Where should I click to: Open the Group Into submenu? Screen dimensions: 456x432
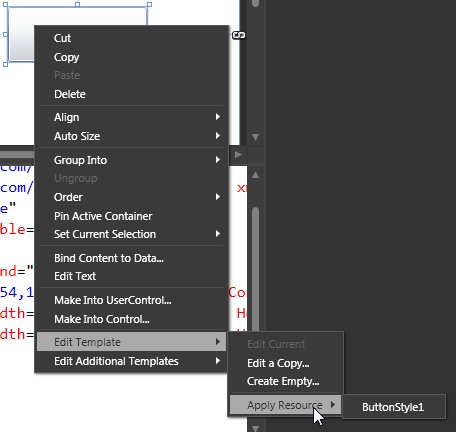pos(131,160)
